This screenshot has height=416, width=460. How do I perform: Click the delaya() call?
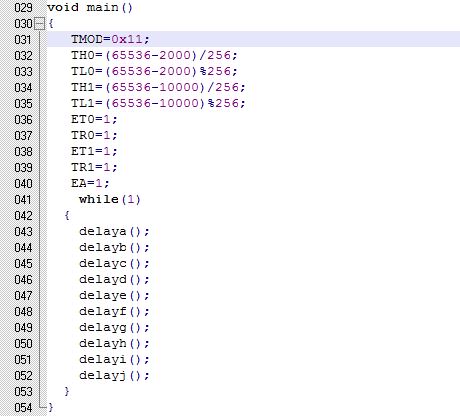click(x=114, y=231)
